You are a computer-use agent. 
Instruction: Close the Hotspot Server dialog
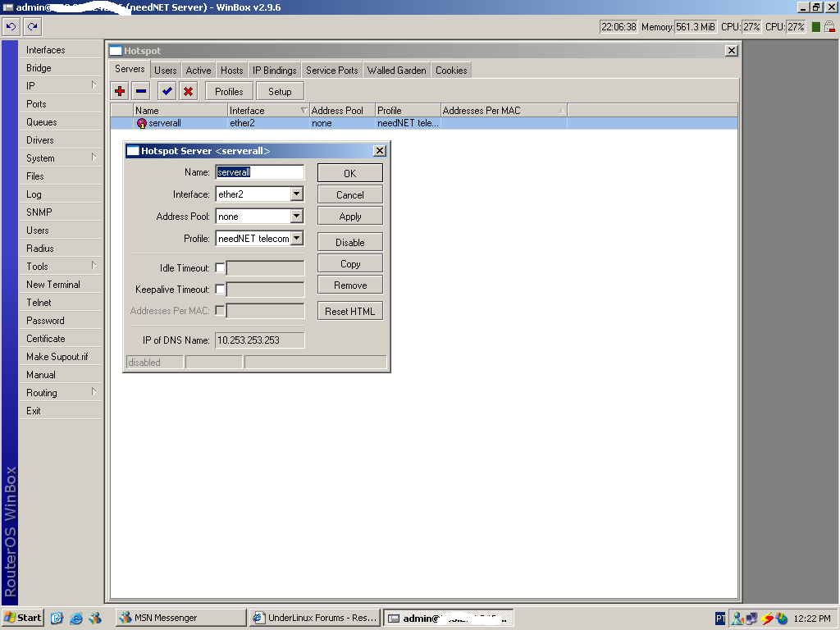(x=379, y=151)
